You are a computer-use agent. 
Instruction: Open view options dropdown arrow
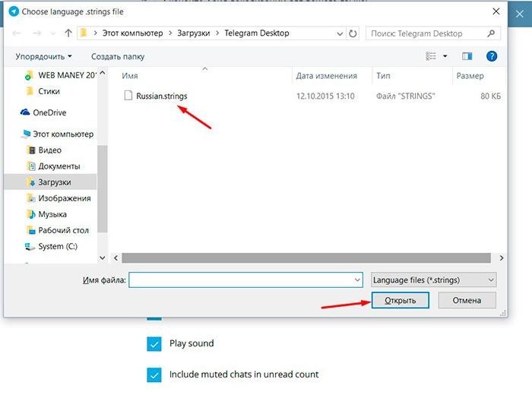coord(445,56)
